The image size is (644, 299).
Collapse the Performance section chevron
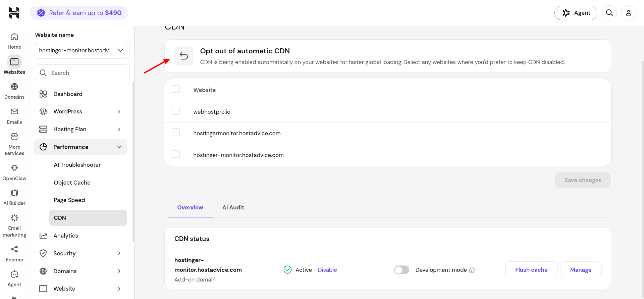click(x=119, y=147)
